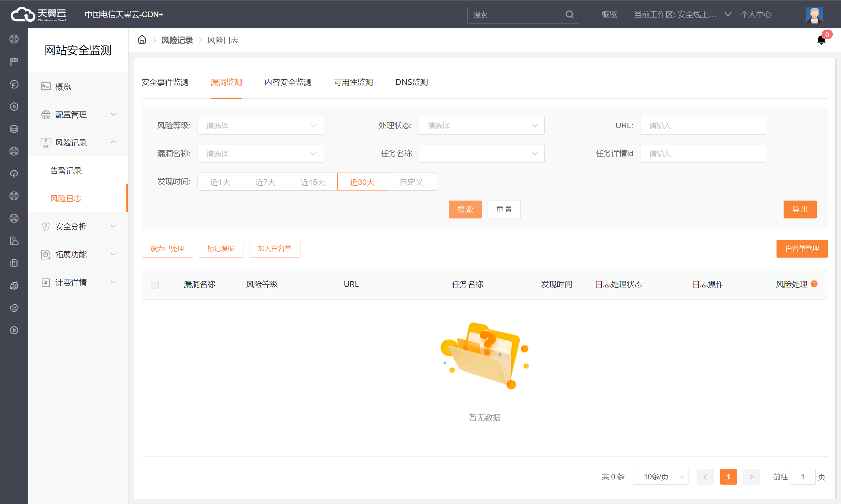Switch to the 内容安全监测 tab
The image size is (841, 504).
[x=288, y=82]
